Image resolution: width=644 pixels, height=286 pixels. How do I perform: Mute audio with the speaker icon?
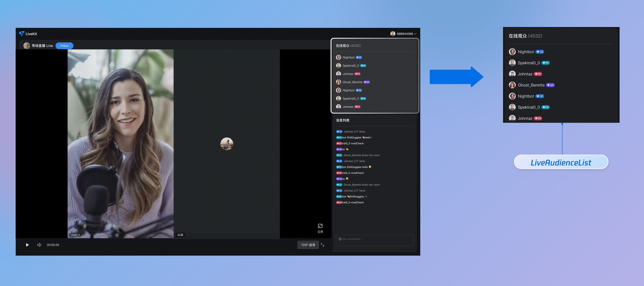tap(39, 245)
